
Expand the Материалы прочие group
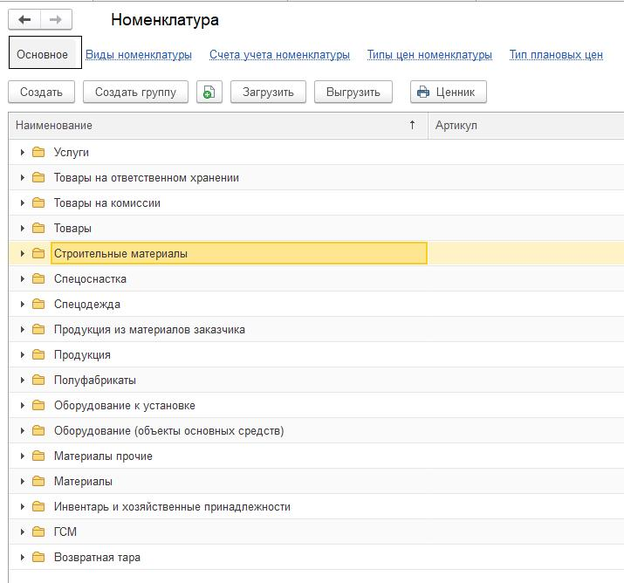click(22, 456)
